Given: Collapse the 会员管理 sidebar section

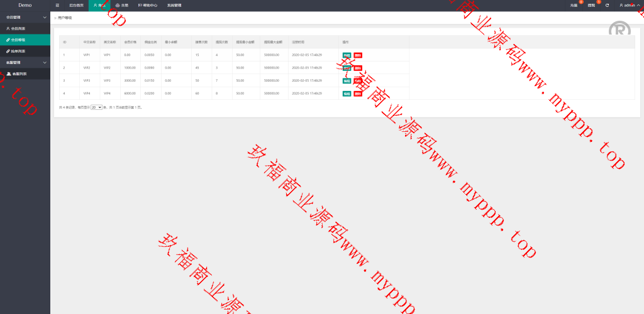Looking at the screenshot, I should 25,18.
